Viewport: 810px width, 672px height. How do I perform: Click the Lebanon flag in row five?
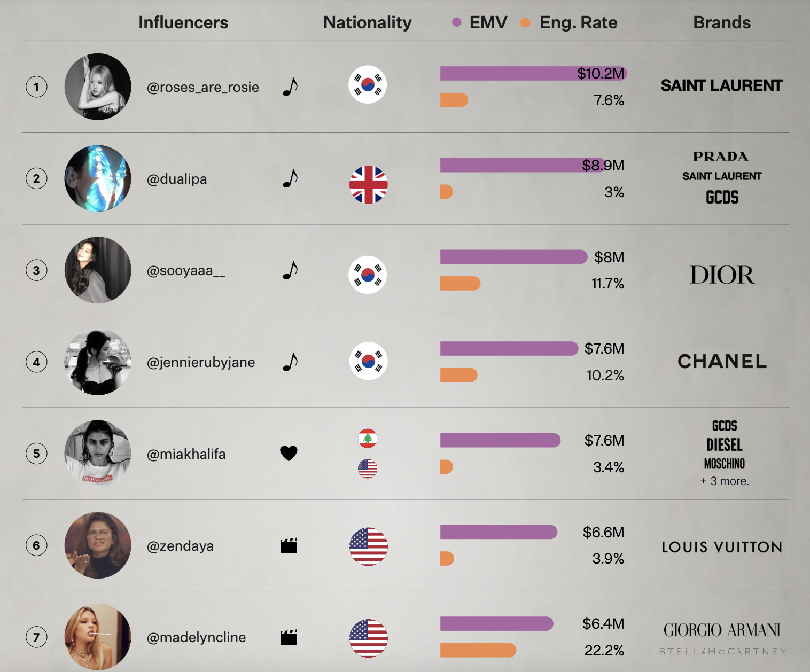click(x=368, y=439)
